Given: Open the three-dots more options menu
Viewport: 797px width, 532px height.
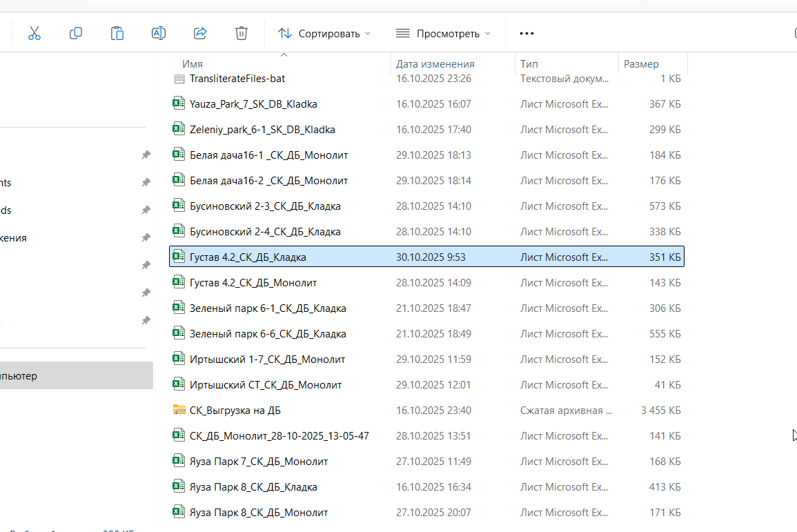Looking at the screenshot, I should click(x=527, y=34).
